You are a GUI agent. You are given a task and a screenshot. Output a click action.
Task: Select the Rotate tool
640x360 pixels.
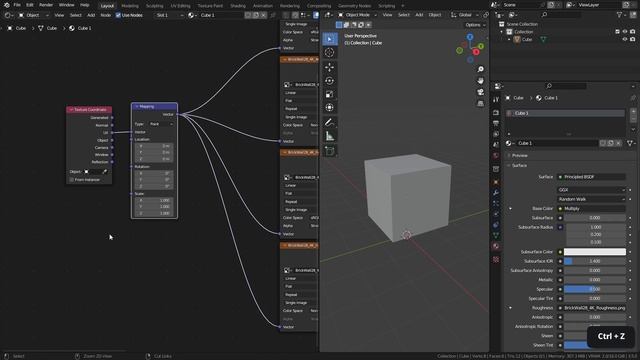[x=329, y=81]
